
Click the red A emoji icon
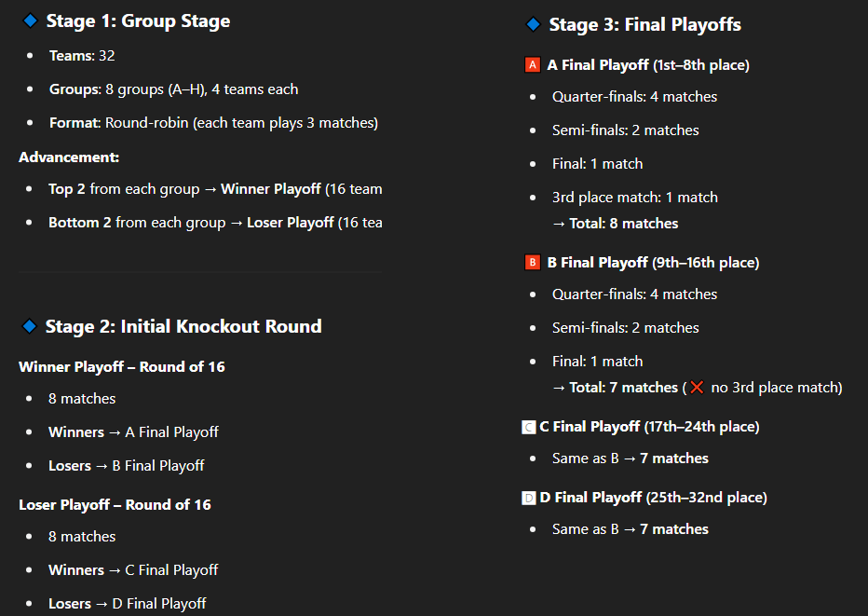[533, 65]
